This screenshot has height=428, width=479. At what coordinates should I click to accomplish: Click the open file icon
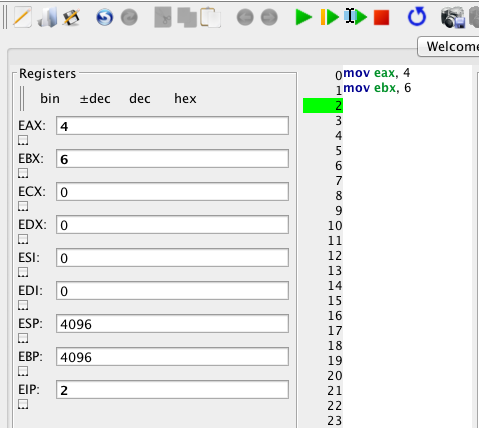click(47, 17)
